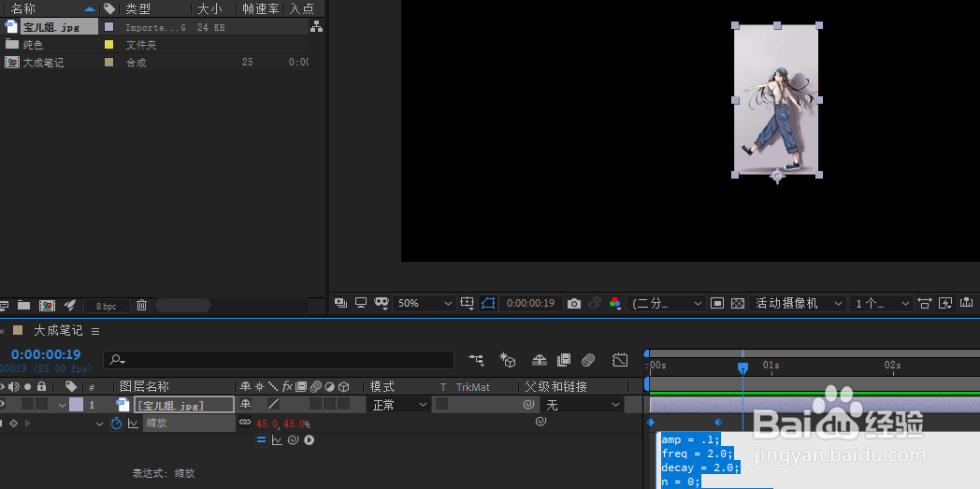The width and height of the screenshot is (980, 489).
Task: Toggle Draft 3D mode icon
Action: [508, 360]
